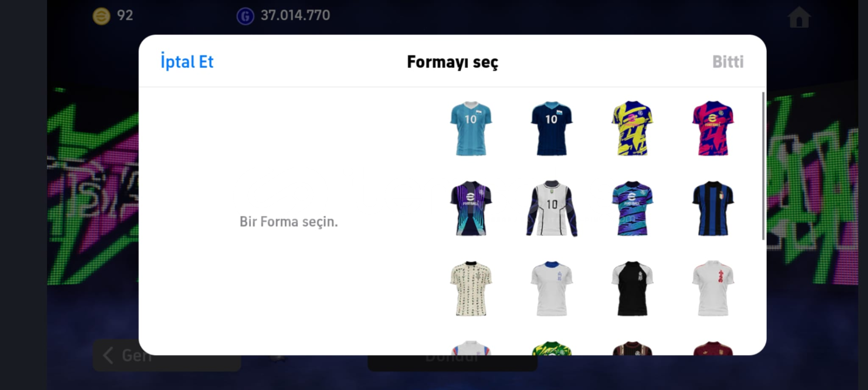Pick the black jersey with white sleeves
868x390 pixels.
[632, 288]
